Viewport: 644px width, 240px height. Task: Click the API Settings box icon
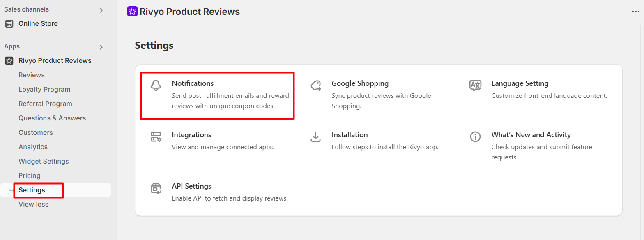[x=156, y=188]
